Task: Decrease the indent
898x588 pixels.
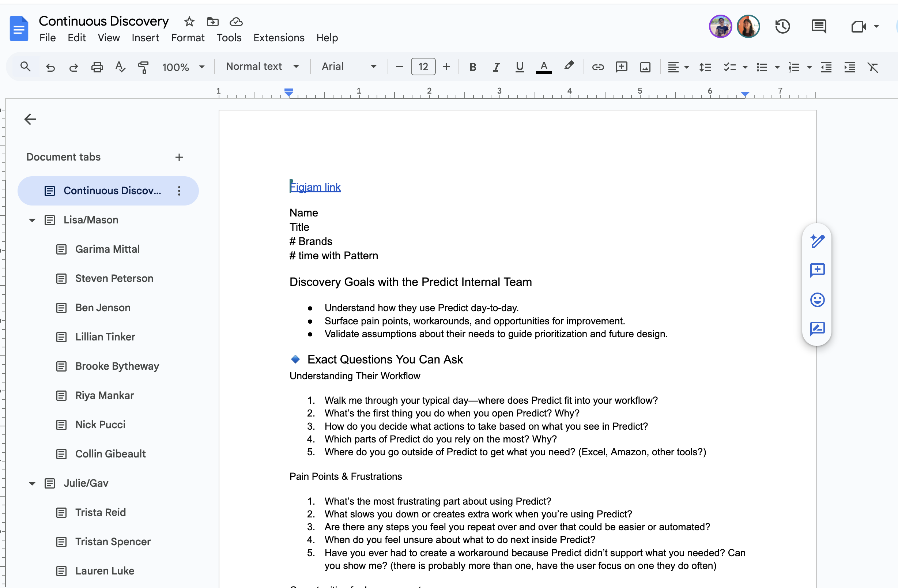Action: pos(826,67)
